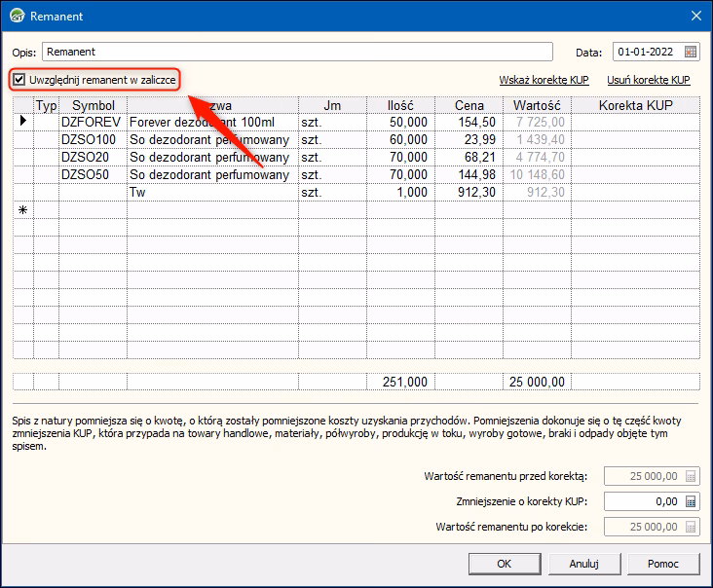Open help with the Pomoc button
Screen dimensions: 713x588
pyautogui.click(x=662, y=563)
